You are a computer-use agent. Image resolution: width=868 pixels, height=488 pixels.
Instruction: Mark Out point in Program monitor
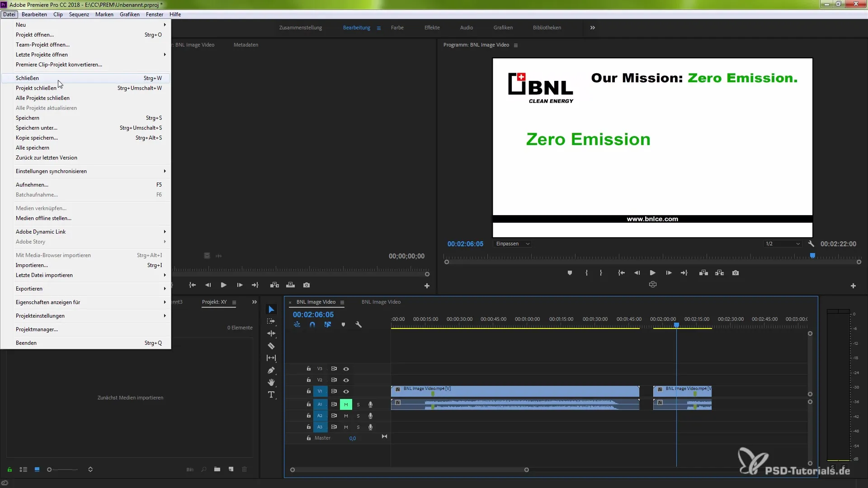point(601,273)
